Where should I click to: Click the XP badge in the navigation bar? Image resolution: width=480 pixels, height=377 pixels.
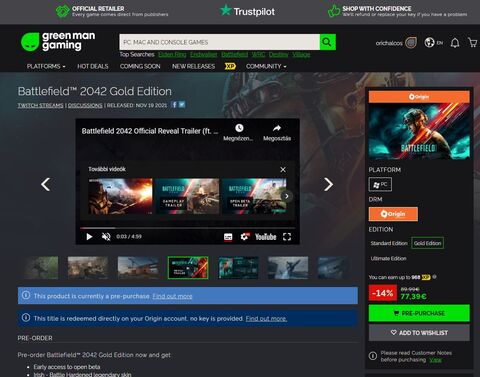click(x=230, y=66)
